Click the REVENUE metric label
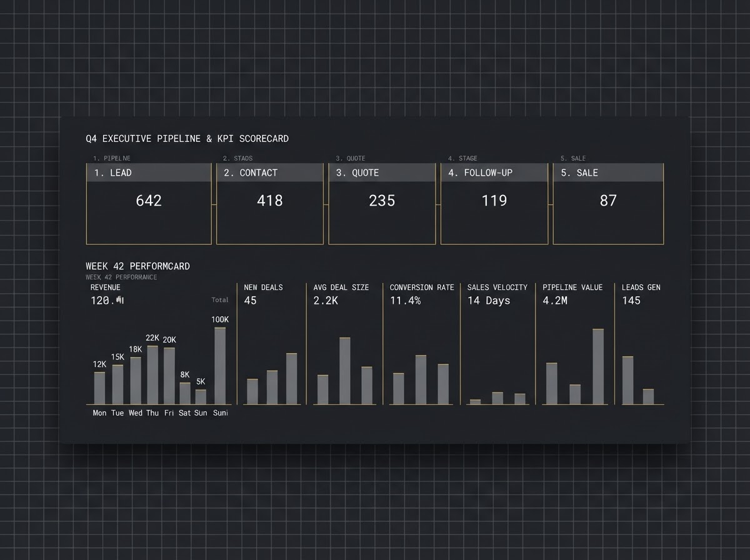The height and width of the screenshot is (560, 750). (106, 287)
